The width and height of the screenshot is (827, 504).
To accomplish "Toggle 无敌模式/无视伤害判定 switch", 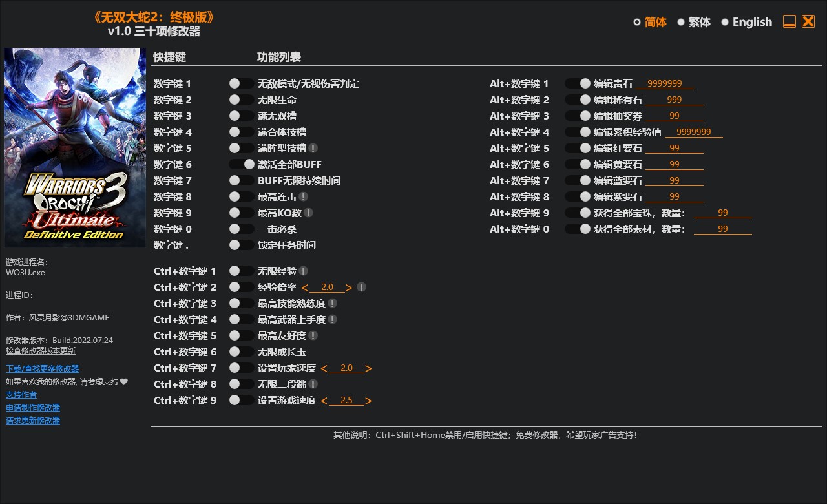I will pos(242,83).
